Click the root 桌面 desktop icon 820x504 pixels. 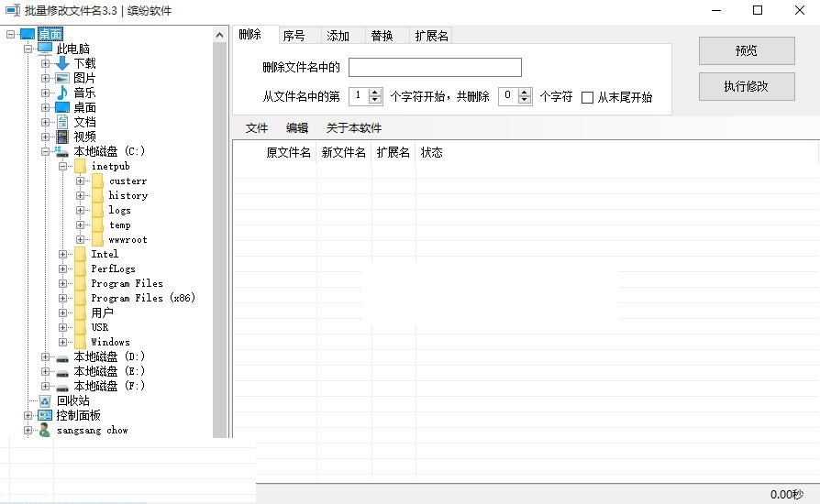pos(28,35)
